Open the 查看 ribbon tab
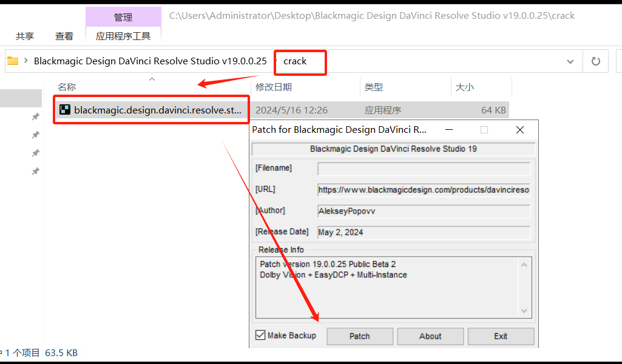622x364 pixels. (x=64, y=36)
